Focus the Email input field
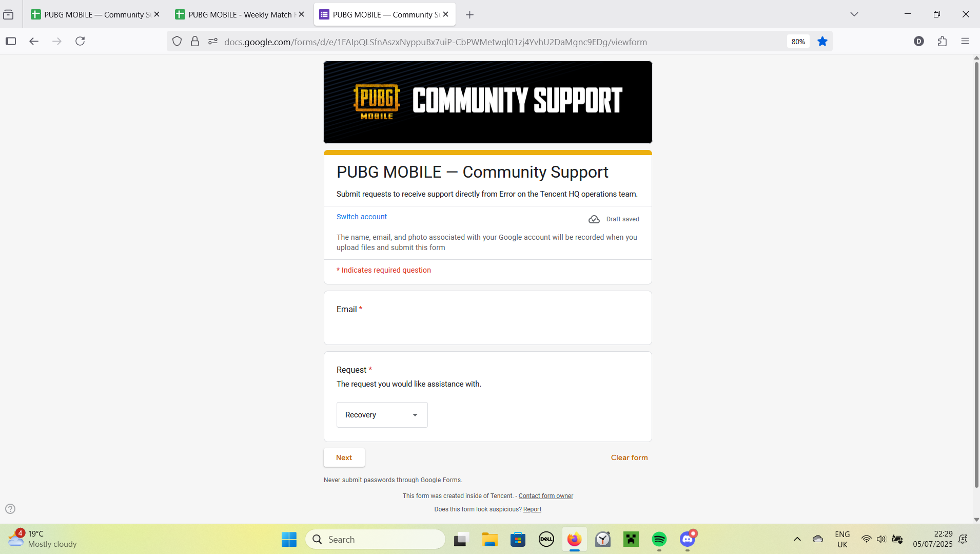The image size is (980, 554). (488, 328)
